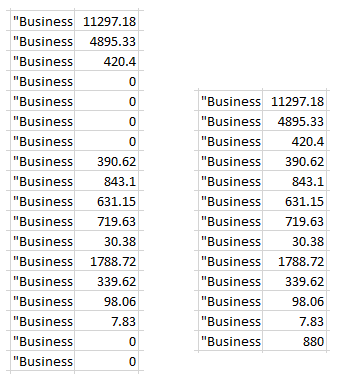Click the right table cell with 7.83
The width and height of the screenshot is (363, 377).
tap(294, 321)
